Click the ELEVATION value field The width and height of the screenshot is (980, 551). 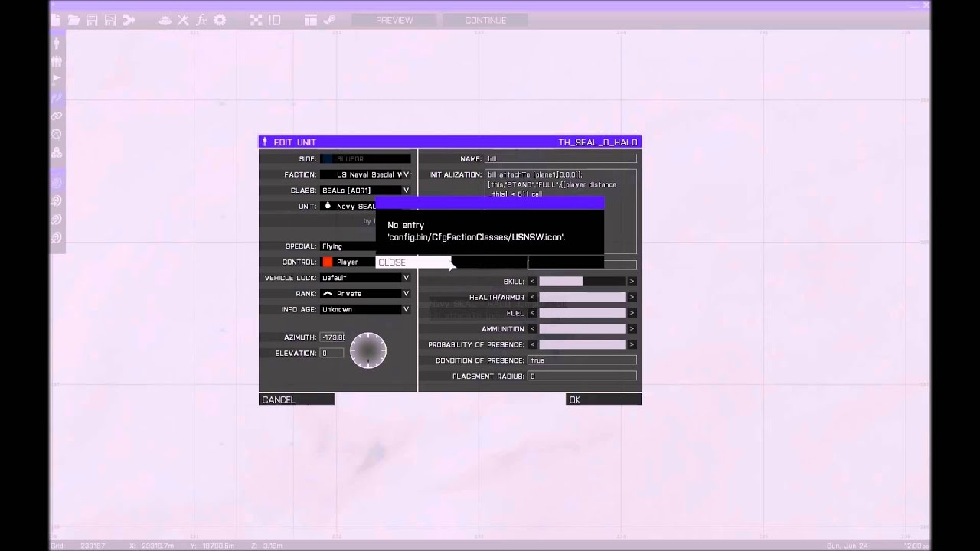coord(332,353)
